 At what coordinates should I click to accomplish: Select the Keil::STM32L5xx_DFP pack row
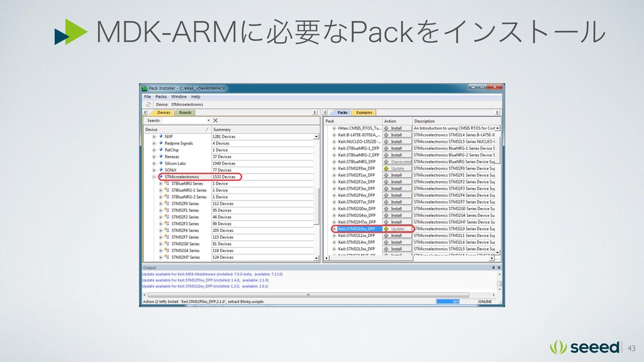pos(356,249)
